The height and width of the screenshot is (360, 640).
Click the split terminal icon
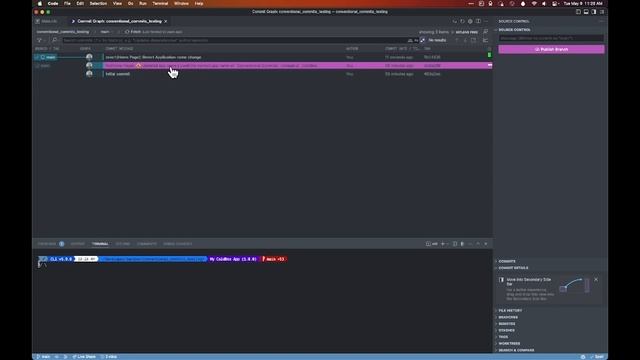(455, 244)
